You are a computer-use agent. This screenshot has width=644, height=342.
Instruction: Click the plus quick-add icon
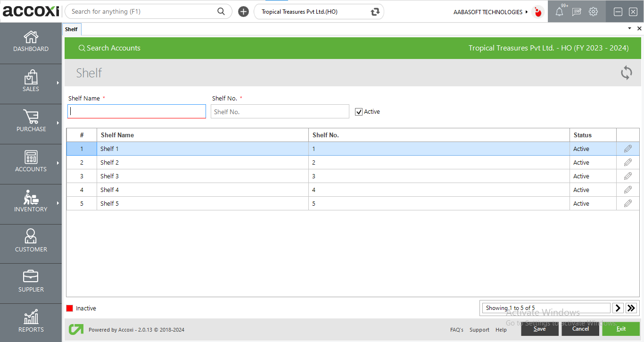click(x=243, y=12)
